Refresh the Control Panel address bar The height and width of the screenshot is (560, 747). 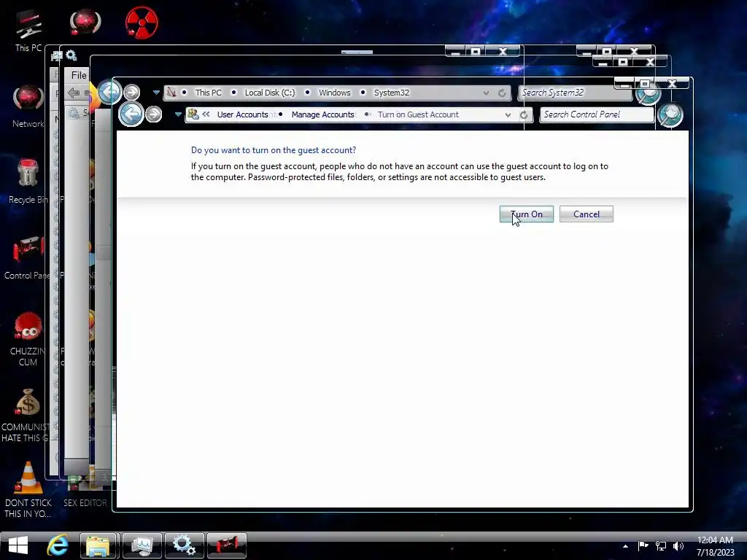[x=524, y=114]
